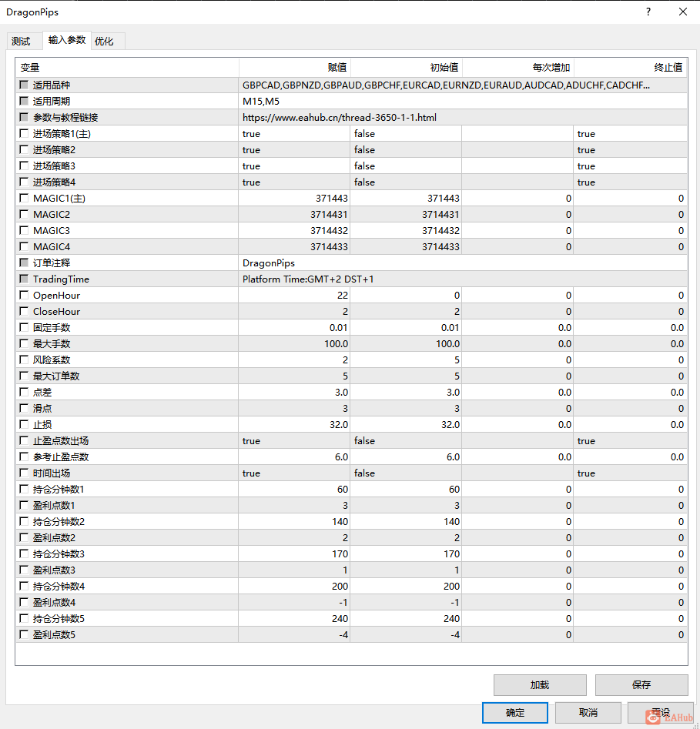Edit 持仓分钟数2 赋值 value 140
This screenshot has height=729, width=700.
coord(294,522)
